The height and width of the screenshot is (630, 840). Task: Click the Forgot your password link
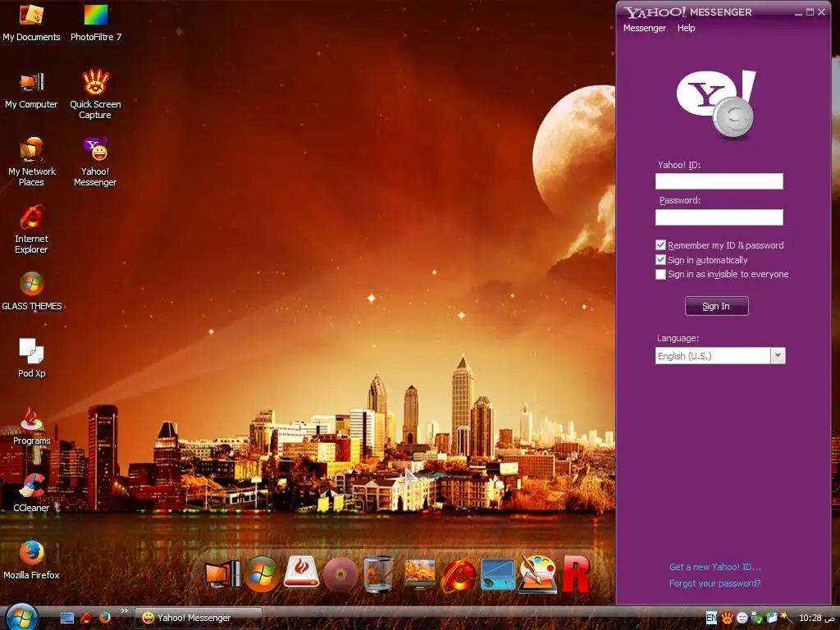tap(714, 583)
